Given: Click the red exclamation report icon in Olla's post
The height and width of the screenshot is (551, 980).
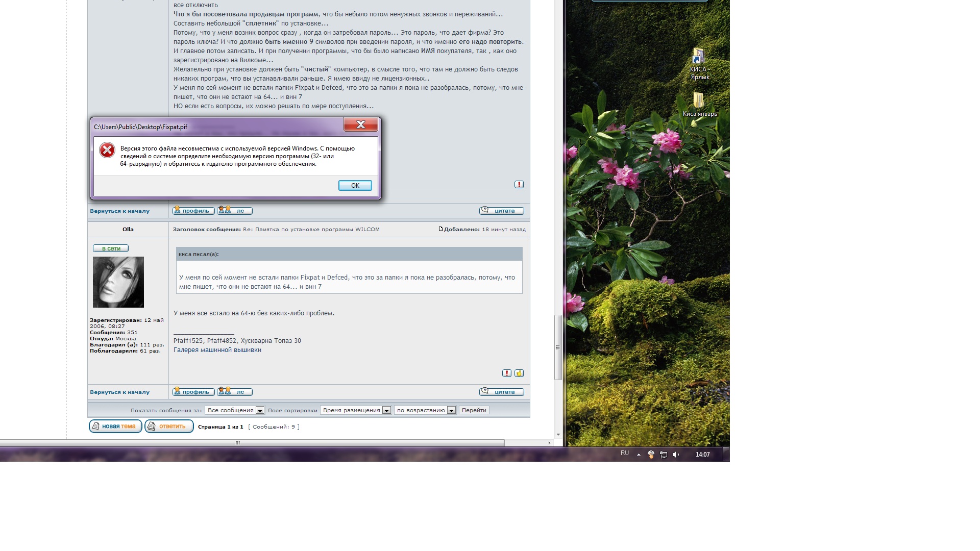Looking at the screenshot, I should click(x=507, y=373).
